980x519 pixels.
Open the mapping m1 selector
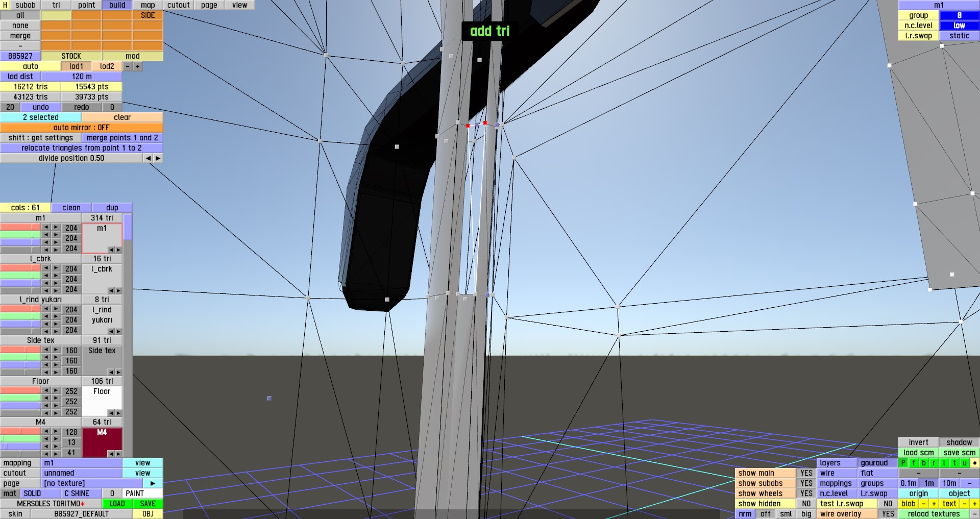82,463
